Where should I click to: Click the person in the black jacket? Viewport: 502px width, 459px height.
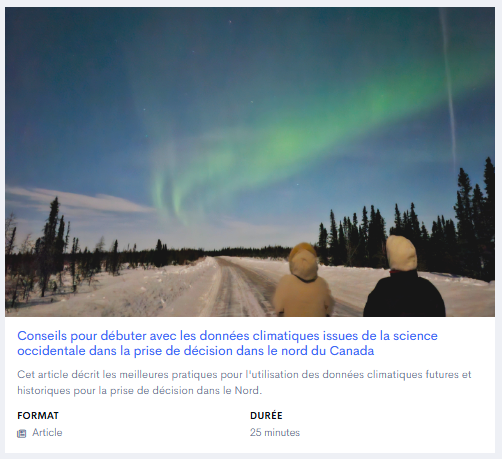coord(404,277)
